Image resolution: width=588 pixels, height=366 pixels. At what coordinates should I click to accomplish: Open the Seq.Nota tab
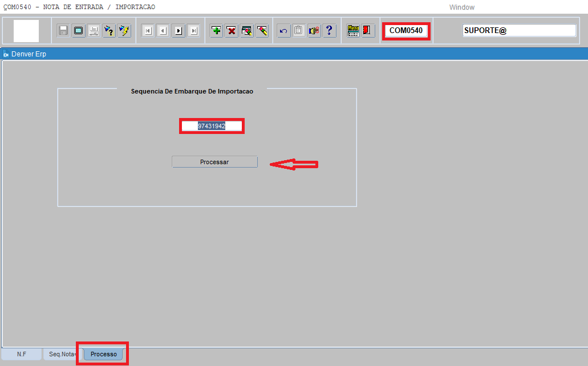pyautogui.click(x=63, y=354)
